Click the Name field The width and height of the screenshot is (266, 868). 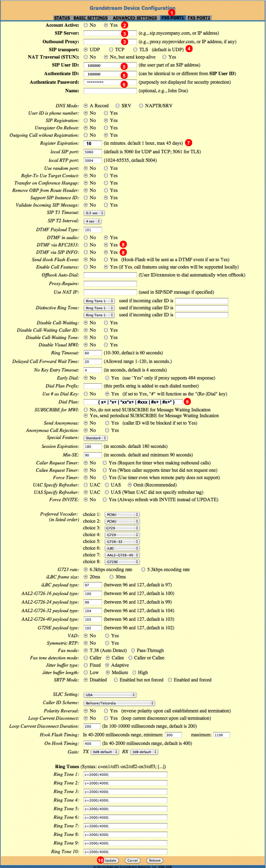(x=110, y=91)
